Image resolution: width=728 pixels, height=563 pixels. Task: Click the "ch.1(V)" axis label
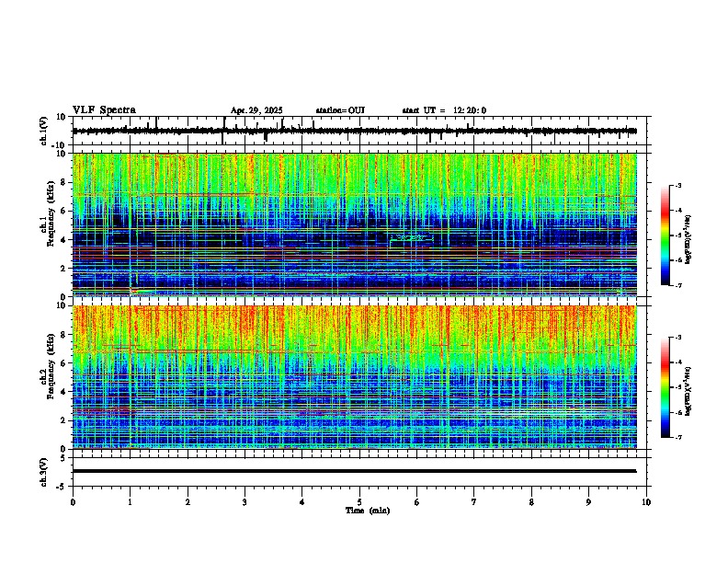pyautogui.click(x=44, y=131)
